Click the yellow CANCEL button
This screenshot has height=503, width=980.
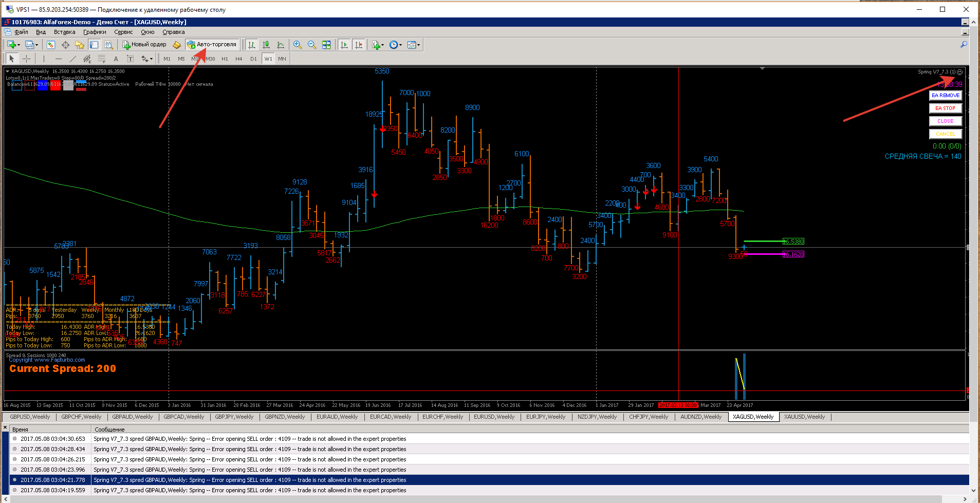pyautogui.click(x=946, y=134)
